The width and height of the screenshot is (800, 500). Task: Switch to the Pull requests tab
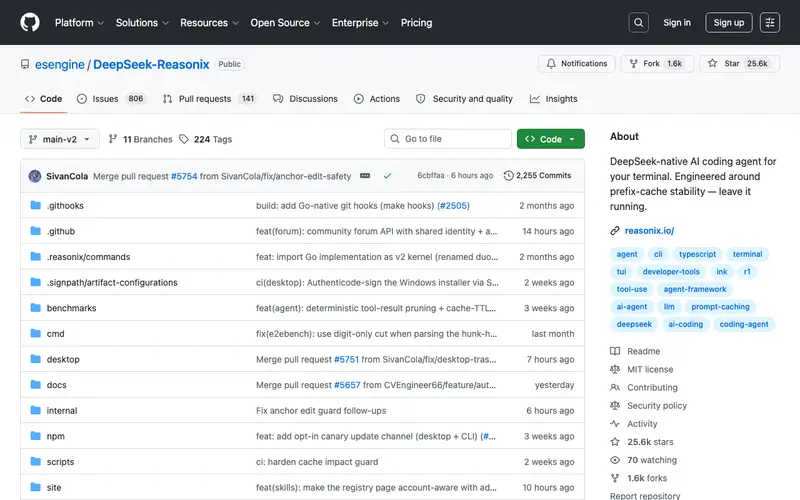[x=209, y=99]
